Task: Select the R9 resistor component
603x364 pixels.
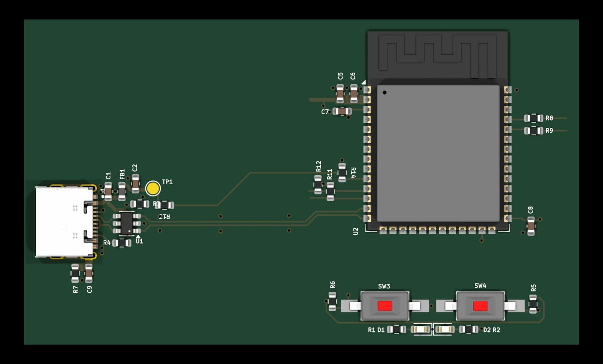Action: coord(534,130)
